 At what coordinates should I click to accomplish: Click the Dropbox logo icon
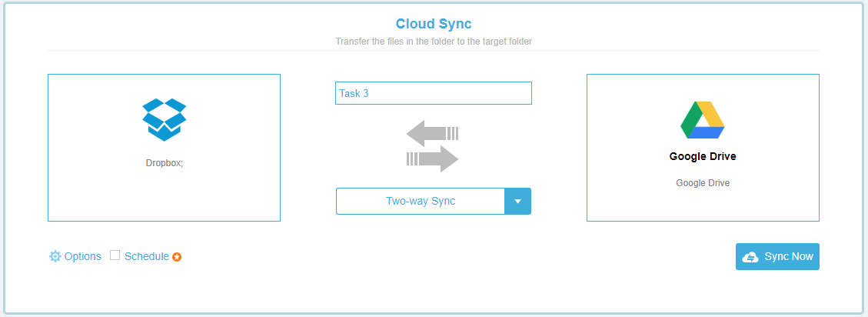coord(165,120)
